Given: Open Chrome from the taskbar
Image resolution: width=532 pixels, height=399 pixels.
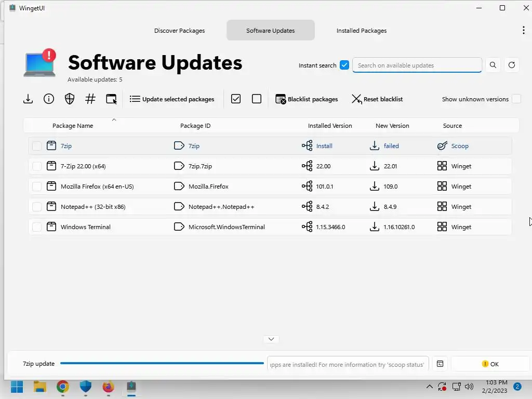Looking at the screenshot, I should [63, 387].
